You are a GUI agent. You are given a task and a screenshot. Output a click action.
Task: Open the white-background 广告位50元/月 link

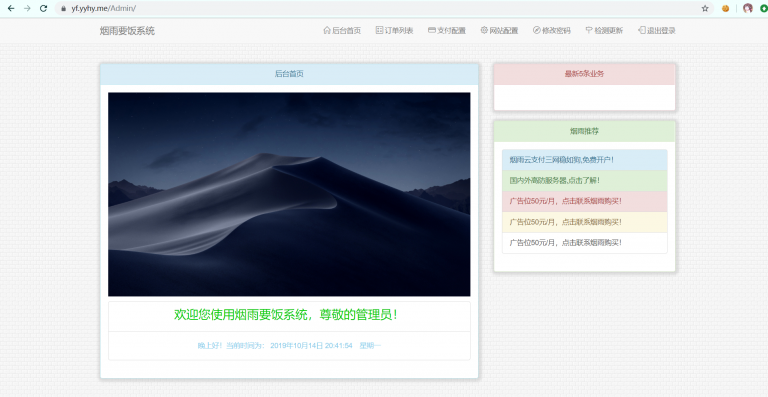[x=584, y=243]
